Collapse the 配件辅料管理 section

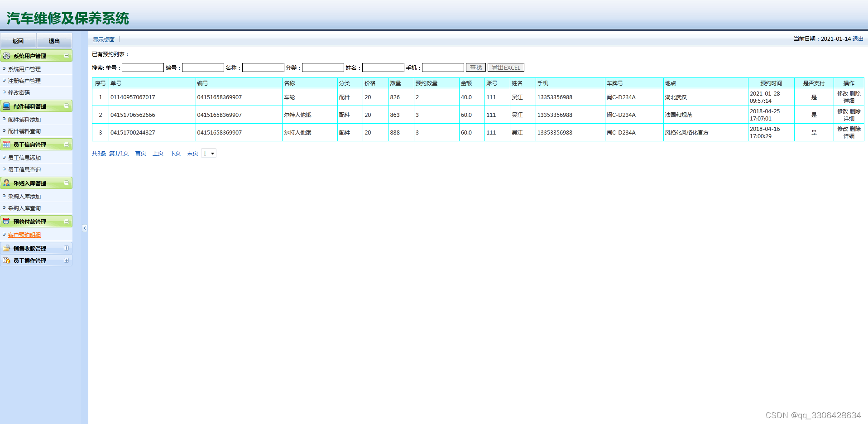pos(66,106)
